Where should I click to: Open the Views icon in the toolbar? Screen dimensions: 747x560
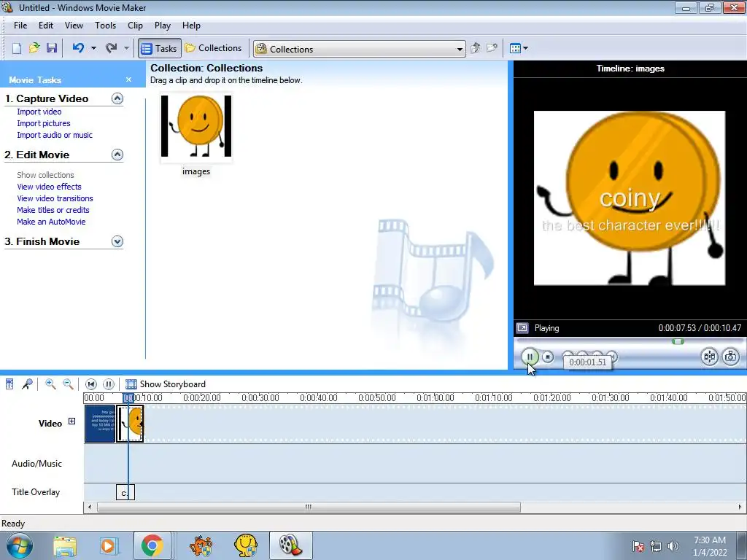coord(515,48)
